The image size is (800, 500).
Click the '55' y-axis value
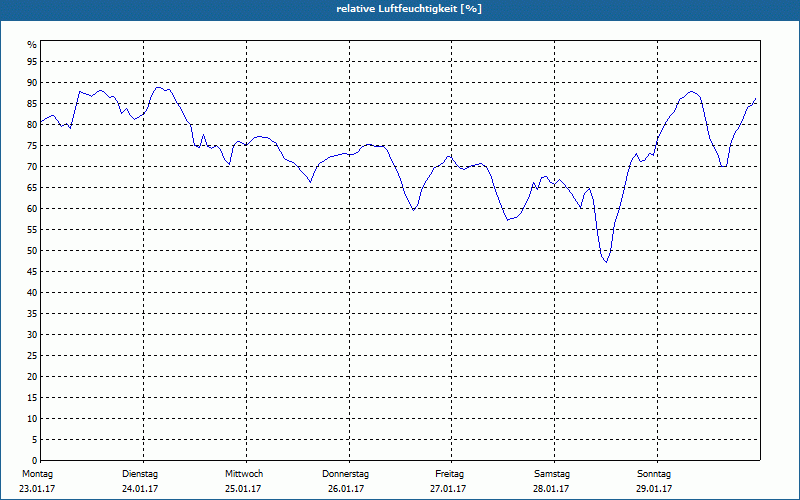32,230
